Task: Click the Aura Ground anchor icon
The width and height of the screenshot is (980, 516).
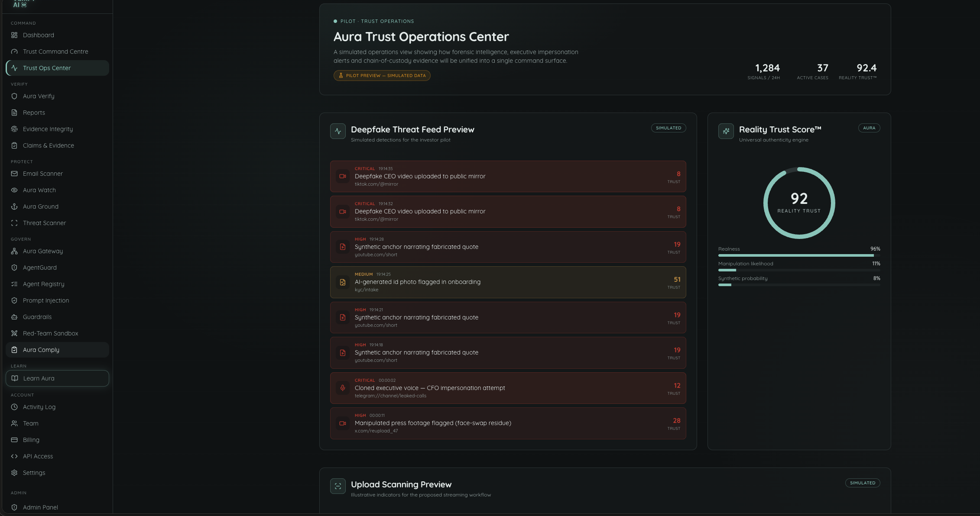Action: tap(14, 206)
